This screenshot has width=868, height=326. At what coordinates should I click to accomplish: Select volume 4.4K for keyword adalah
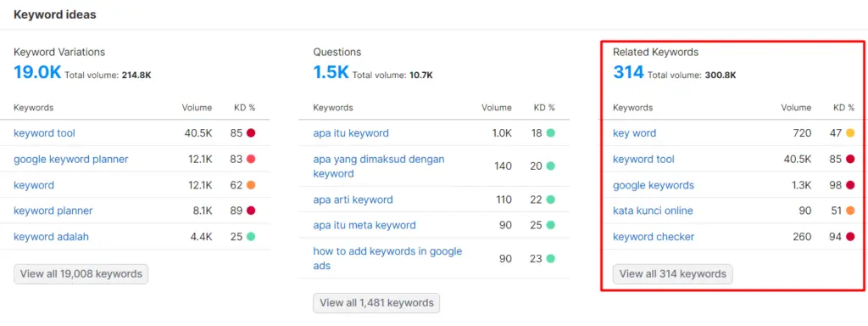201,237
